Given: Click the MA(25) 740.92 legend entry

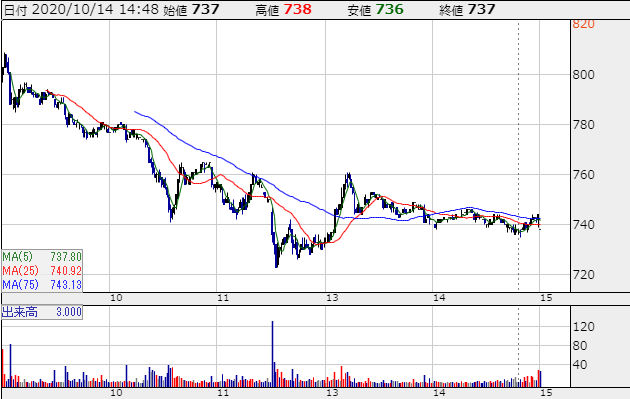Looking at the screenshot, I should pos(42,270).
